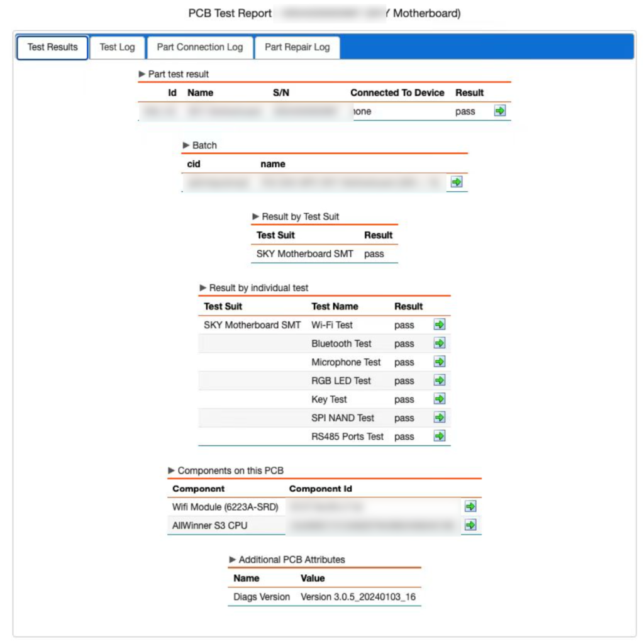Open Bluetooth Test details arrow
The width and height of the screenshot is (644, 644).
pyautogui.click(x=440, y=343)
